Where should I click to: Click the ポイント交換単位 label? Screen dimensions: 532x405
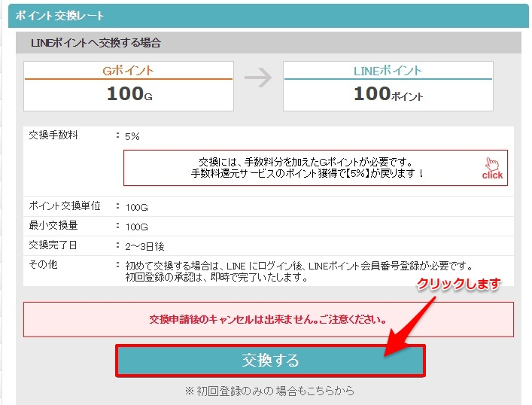click(x=65, y=206)
